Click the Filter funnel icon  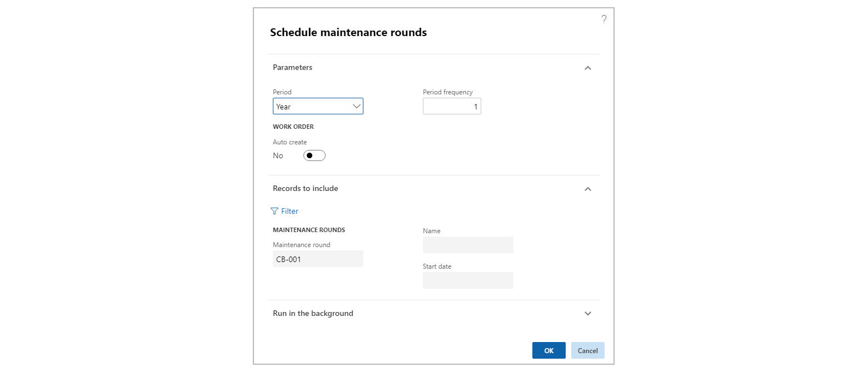tap(275, 211)
